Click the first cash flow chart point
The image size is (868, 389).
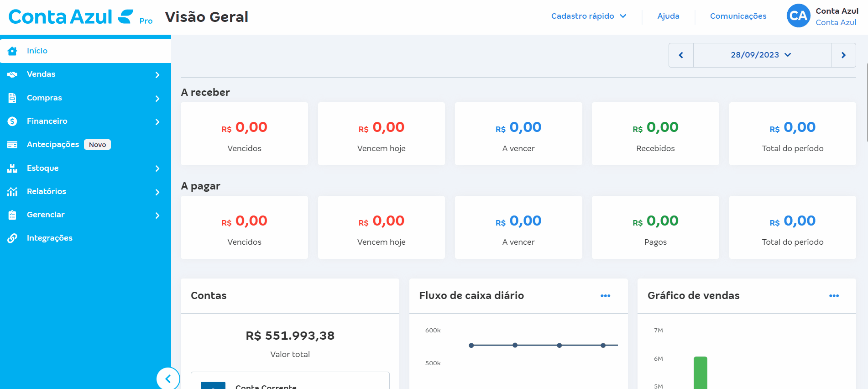click(471, 345)
